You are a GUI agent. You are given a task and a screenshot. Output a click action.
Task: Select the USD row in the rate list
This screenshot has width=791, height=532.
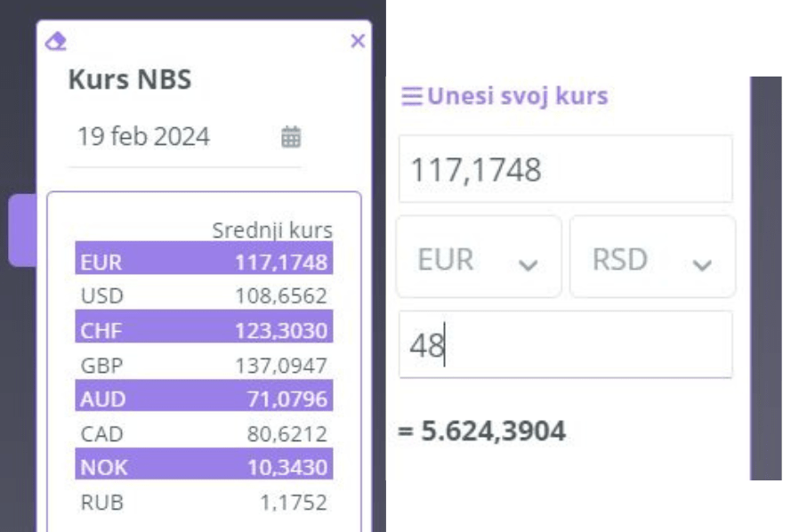click(x=204, y=295)
